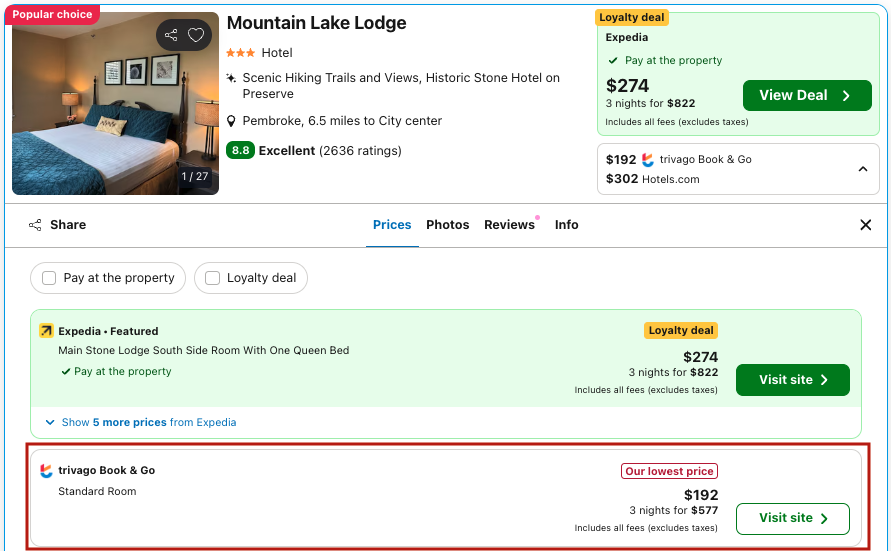Open the Photos tab
The image size is (891, 551).
(448, 225)
